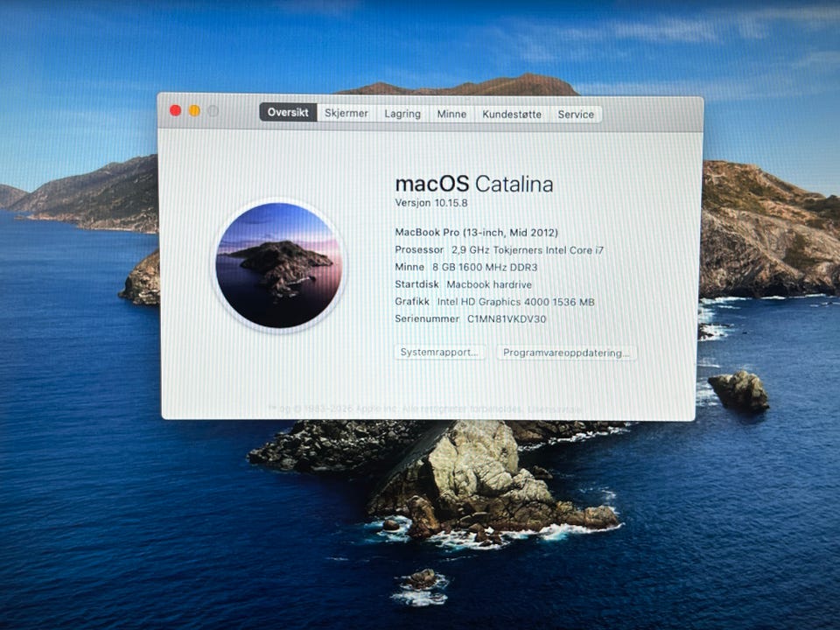Switch to the Oversikt tab
Screen dimensions: 840x630
click(288, 113)
